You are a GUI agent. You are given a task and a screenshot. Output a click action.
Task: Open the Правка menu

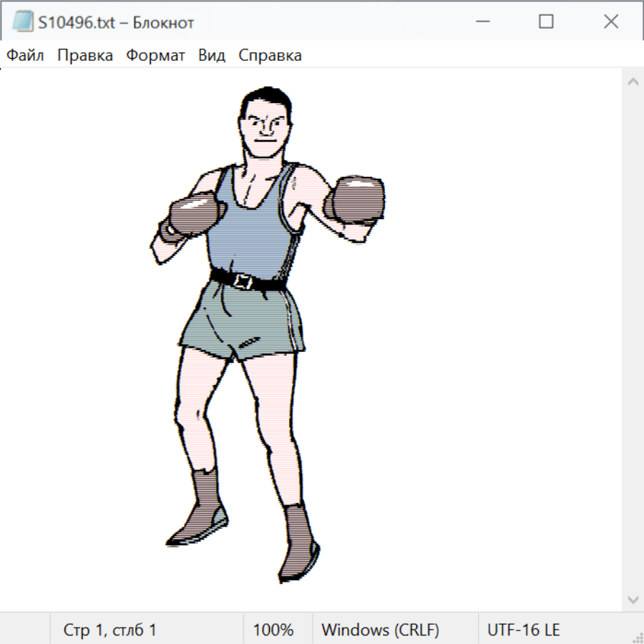pyautogui.click(x=84, y=56)
